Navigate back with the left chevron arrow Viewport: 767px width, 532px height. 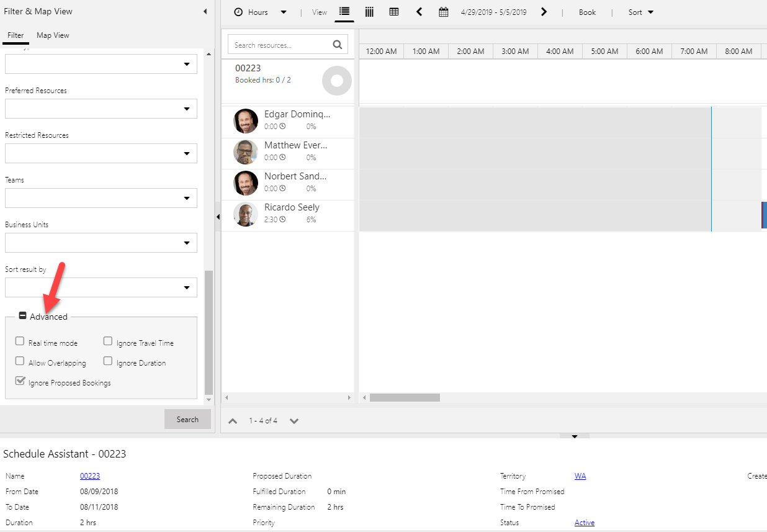[x=419, y=12]
